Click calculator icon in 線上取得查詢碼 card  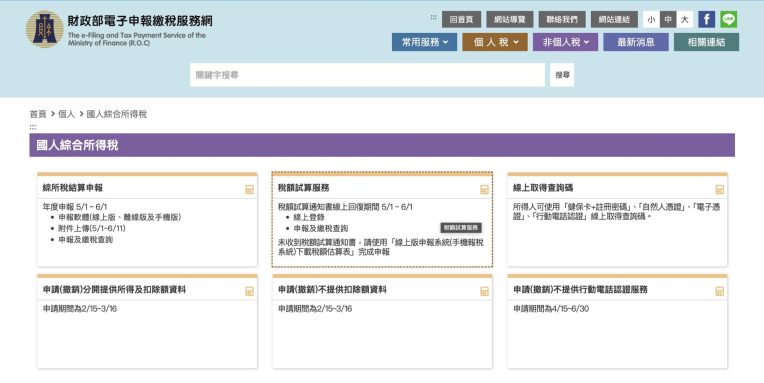tap(720, 190)
